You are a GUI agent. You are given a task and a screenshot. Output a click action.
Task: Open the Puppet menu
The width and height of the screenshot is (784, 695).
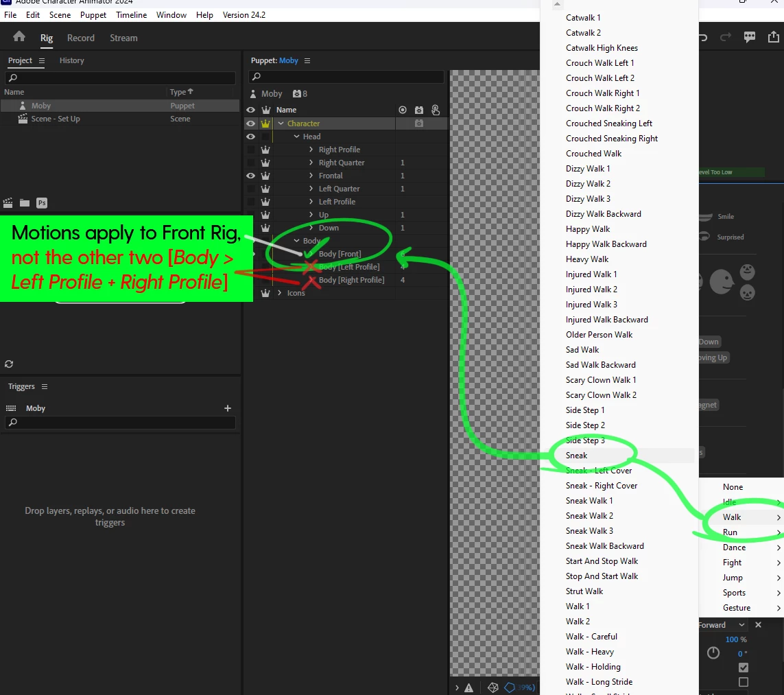coord(93,15)
